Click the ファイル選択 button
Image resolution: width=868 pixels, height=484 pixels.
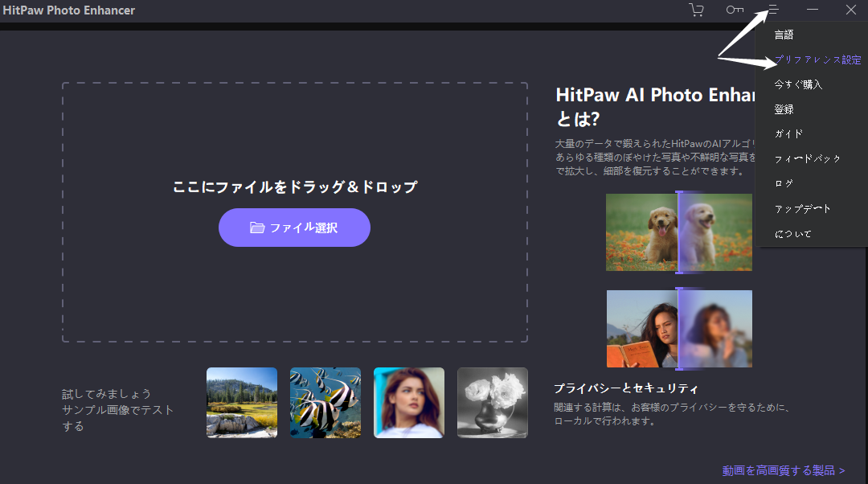[x=294, y=228]
